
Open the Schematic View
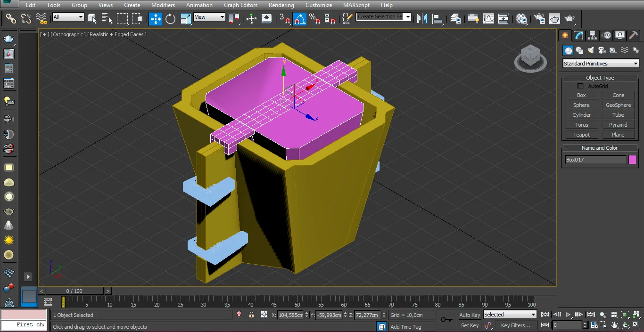[x=503, y=19]
